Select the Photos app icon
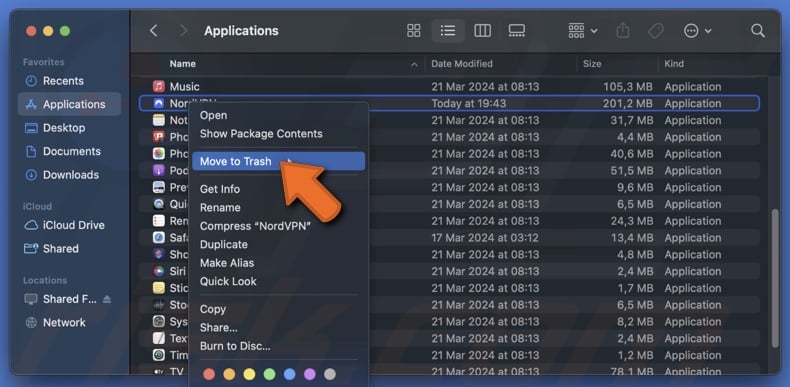The image size is (790, 387). pos(159,153)
